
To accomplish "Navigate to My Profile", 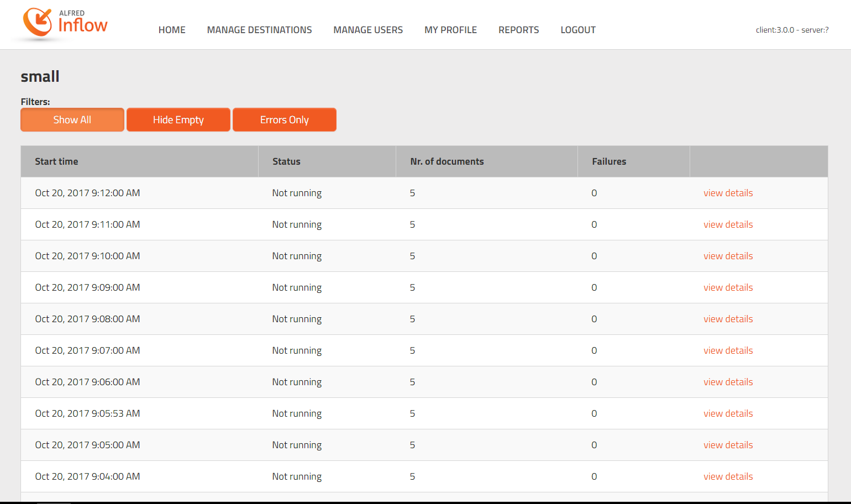I will 450,30.
